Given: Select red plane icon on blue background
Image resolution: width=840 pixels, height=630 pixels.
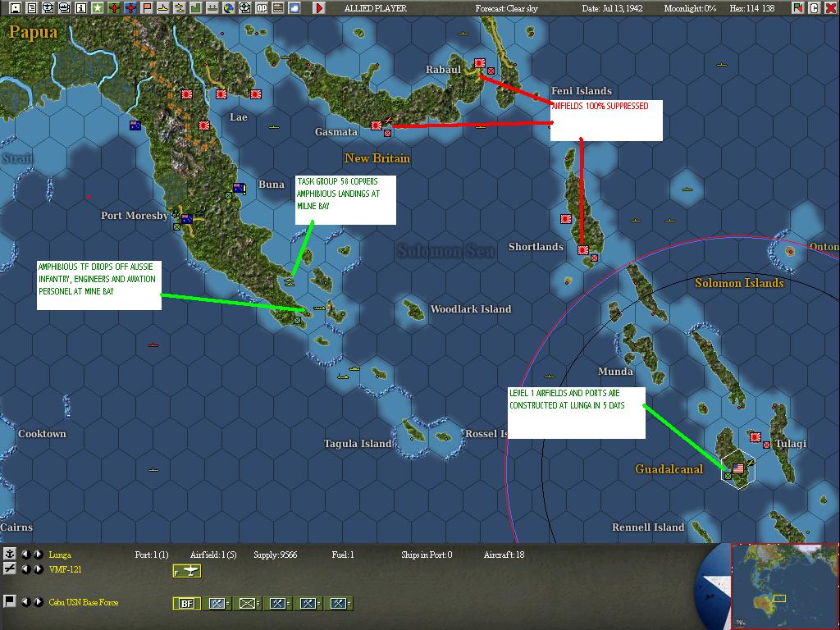Looking at the screenshot, I should pyautogui.click(x=130, y=7).
